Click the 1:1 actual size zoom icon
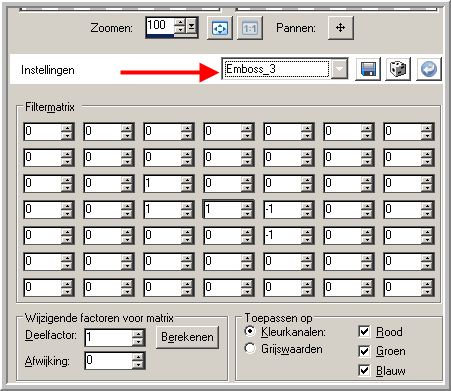Image resolution: width=451 pixels, height=391 pixels. 250,28
